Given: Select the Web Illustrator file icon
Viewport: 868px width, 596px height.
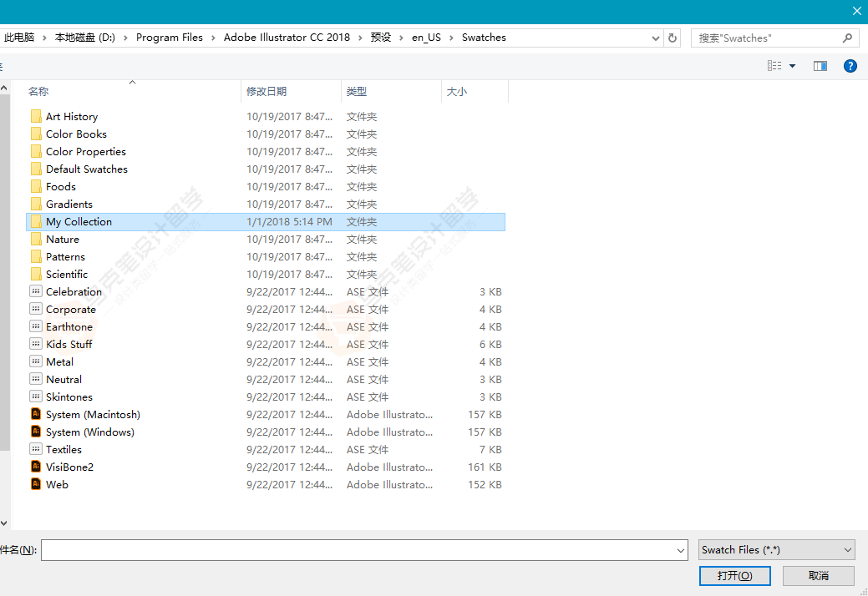Looking at the screenshot, I should (x=36, y=484).
